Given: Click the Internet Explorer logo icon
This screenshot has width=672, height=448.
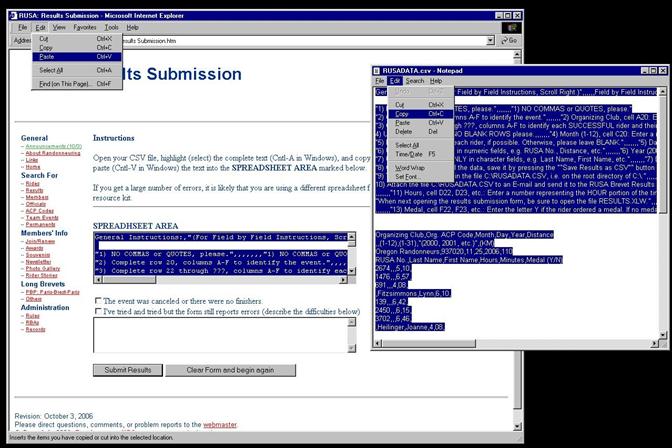Looking at the screenshot, I should click(512, 27).
